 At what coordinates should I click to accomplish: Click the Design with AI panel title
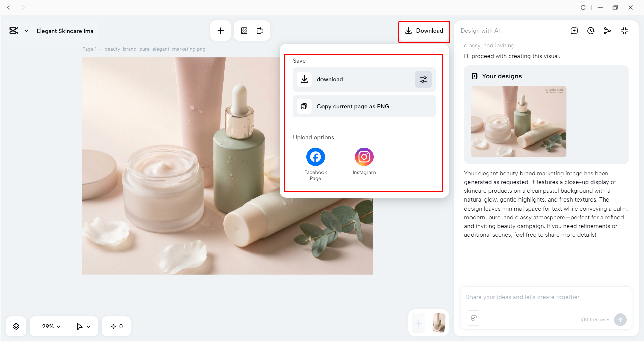click(x=480, y=31)
